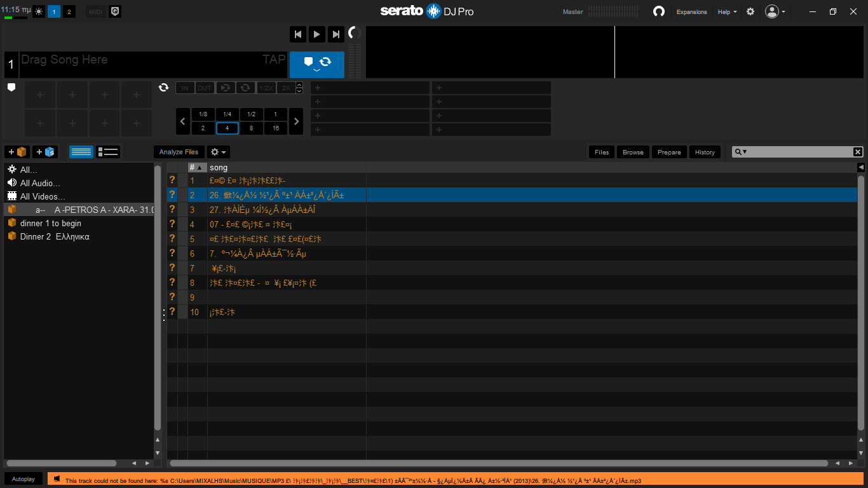
Task: Click the Serato Quantize icon
Action: click(115, 11)
